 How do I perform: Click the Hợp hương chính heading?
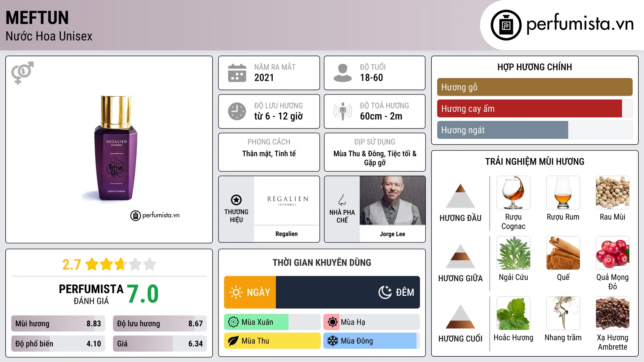click(x=535, y=67)
